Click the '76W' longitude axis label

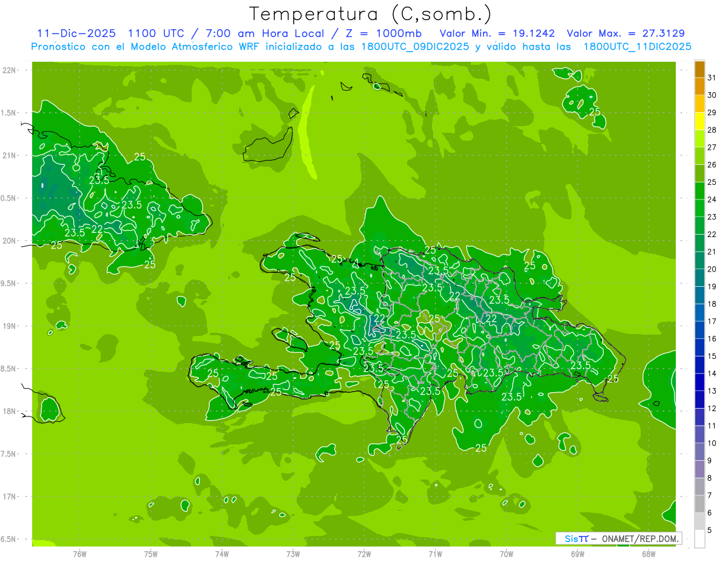click(79, 554)
